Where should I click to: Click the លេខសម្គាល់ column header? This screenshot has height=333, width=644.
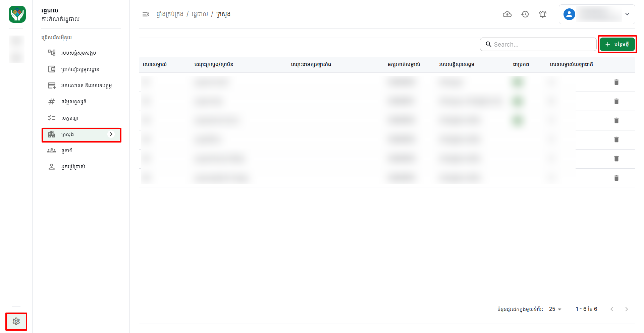(x=155, y=64)
